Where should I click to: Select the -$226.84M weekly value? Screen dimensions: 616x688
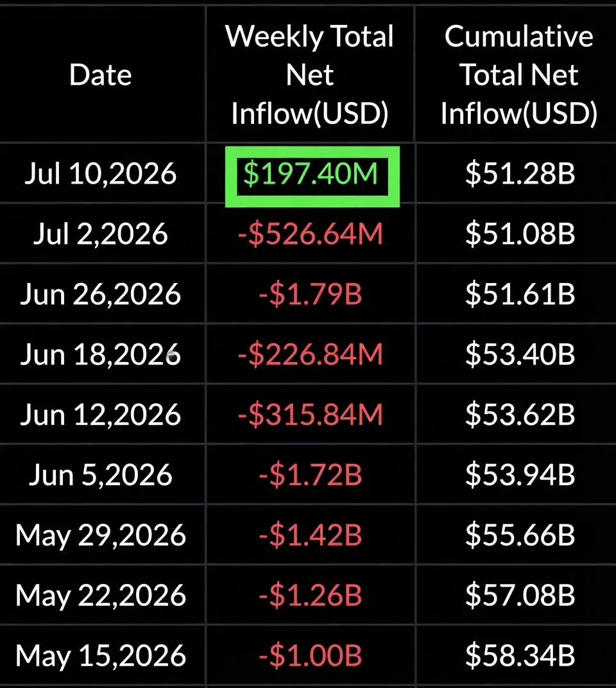pyautogui.click(x=310, y=354)
